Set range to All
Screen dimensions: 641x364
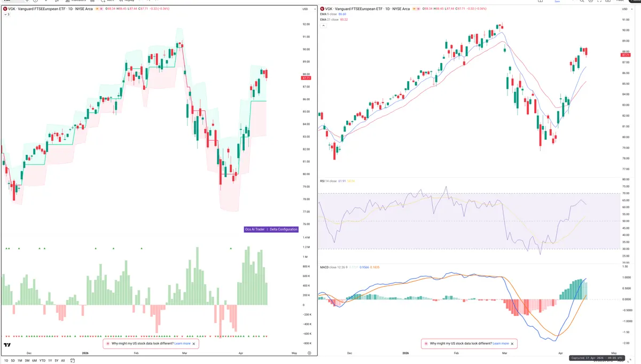(x=63, y=361)
